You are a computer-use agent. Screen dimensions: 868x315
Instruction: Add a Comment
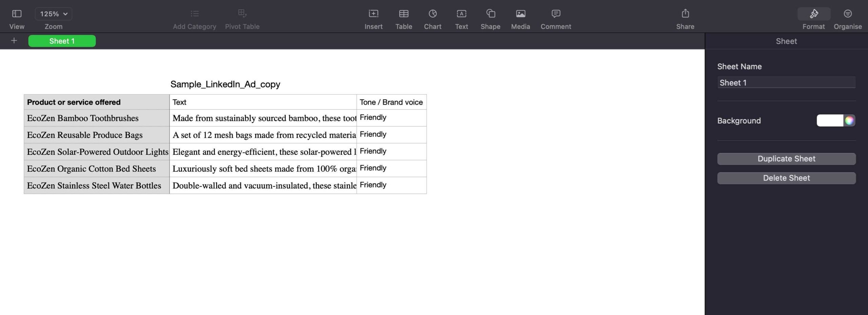tap(556, 14)
